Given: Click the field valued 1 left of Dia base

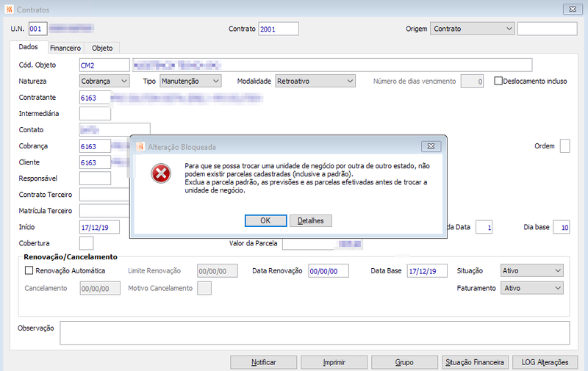Looking at the screenshot, I should [484, 227].
